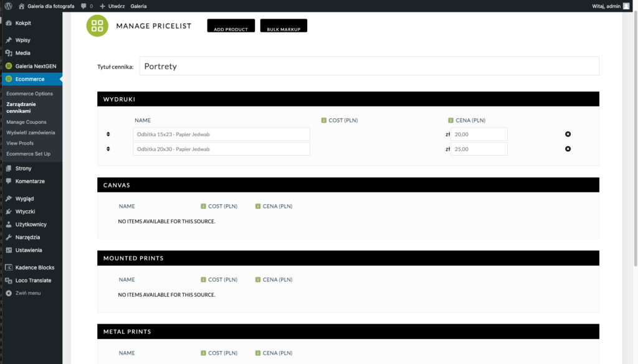Screen dimensions: 638x364
Task: Click the green Manage Pricelist grid logo
Action: (97, 26)
